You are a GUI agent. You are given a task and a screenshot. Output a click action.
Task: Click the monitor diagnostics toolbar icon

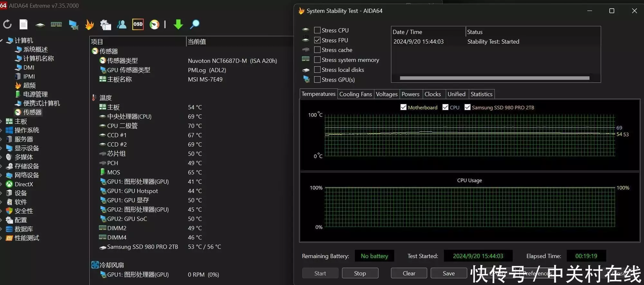click(x=73, y=25)
